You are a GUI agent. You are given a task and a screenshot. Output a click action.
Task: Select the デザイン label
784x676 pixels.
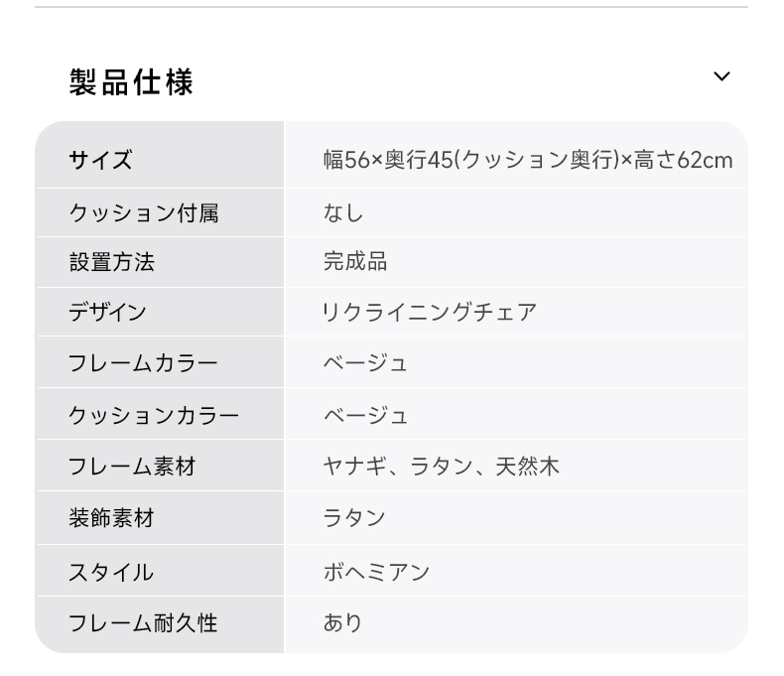click(x=107, y=312)
